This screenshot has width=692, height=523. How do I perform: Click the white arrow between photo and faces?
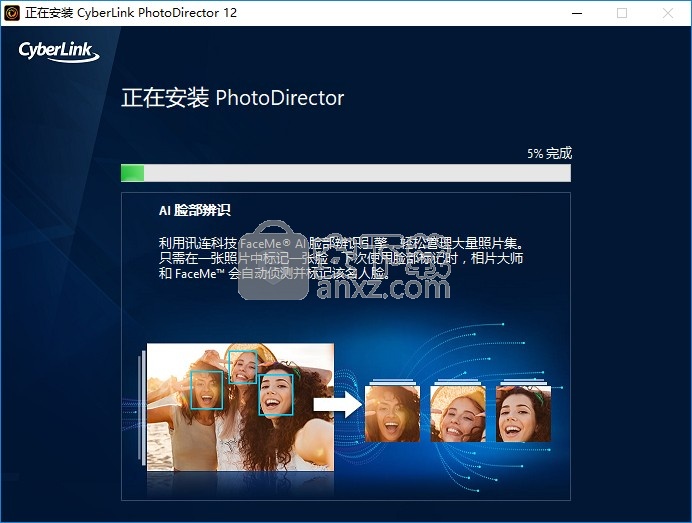pos(338,404)
